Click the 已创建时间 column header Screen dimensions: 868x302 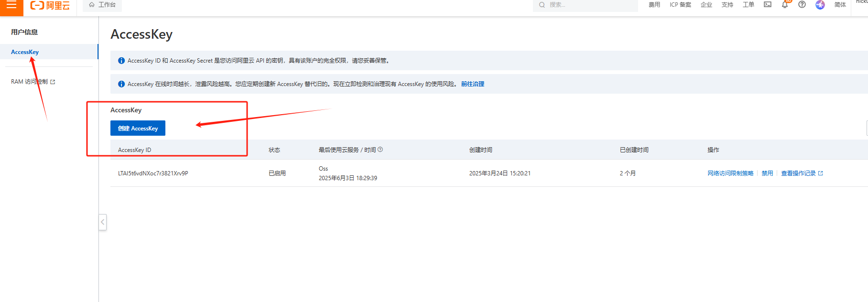[x=634, y=150]
